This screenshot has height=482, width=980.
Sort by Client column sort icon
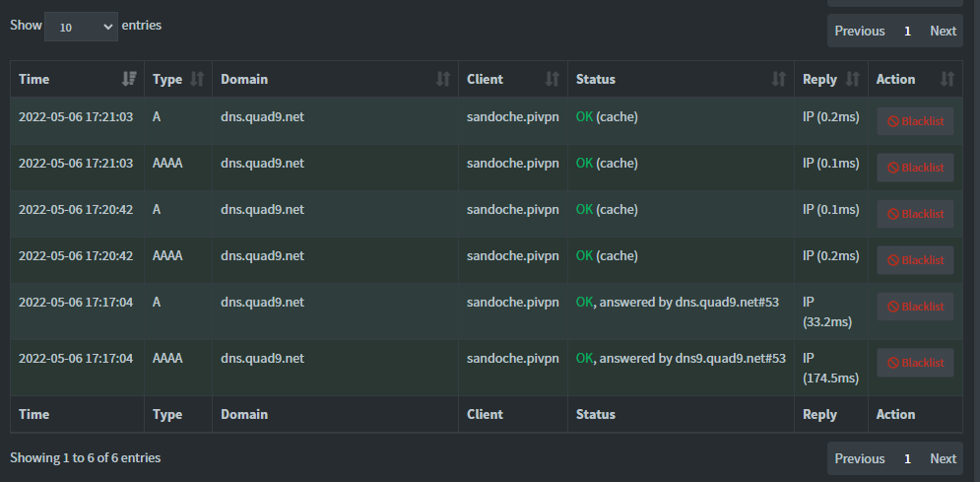point(552,79)
